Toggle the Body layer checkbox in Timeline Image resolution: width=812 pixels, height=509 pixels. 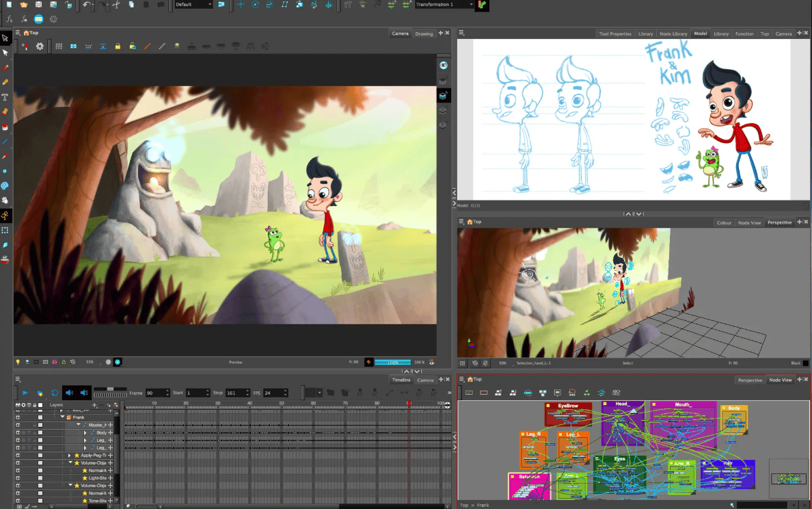coord(40,432)
